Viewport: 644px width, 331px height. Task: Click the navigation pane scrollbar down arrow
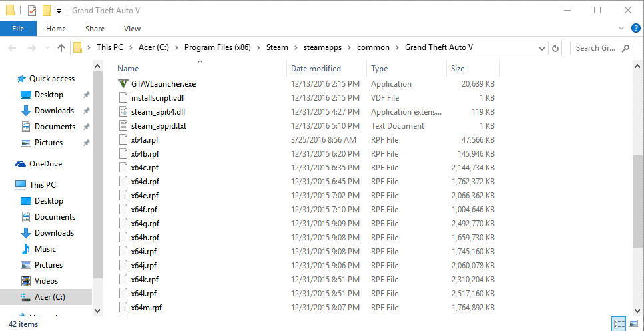click(x=97, y=311)
